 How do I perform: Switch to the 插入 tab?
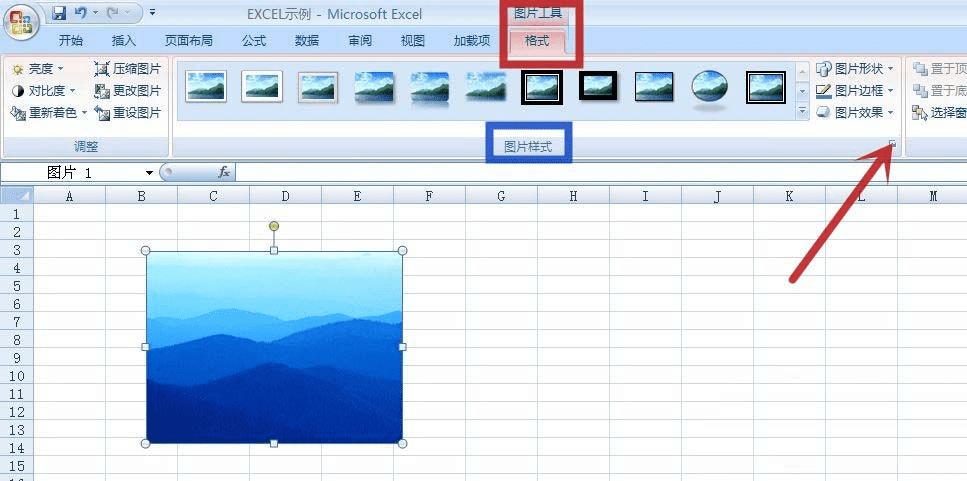123,41
